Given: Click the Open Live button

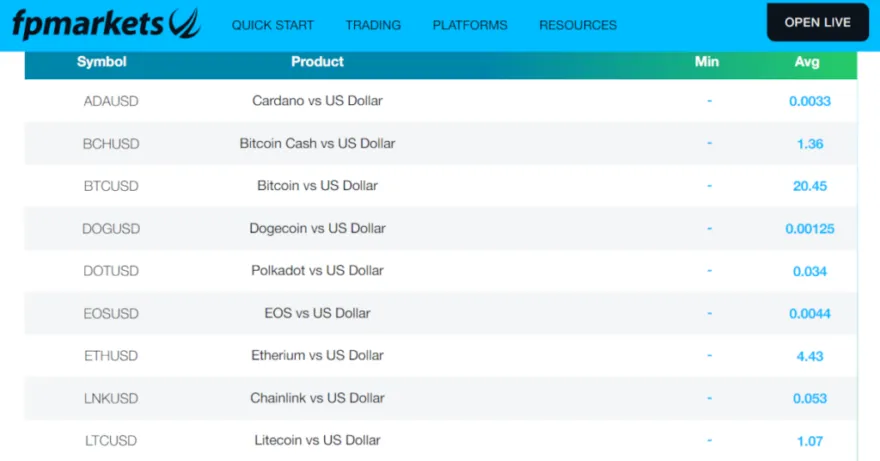Looking at the screenshot, I should pyautogui.click(x=817, y=22).
